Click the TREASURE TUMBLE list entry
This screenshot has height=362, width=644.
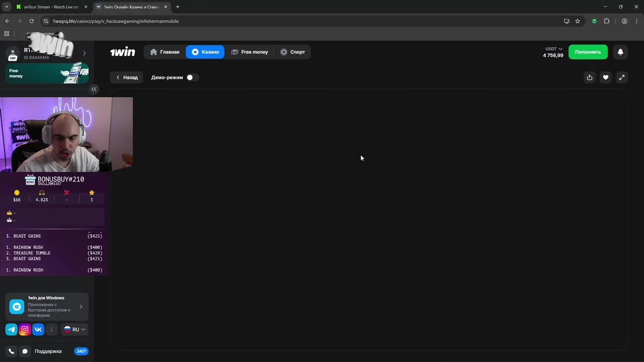click(54, 253)
